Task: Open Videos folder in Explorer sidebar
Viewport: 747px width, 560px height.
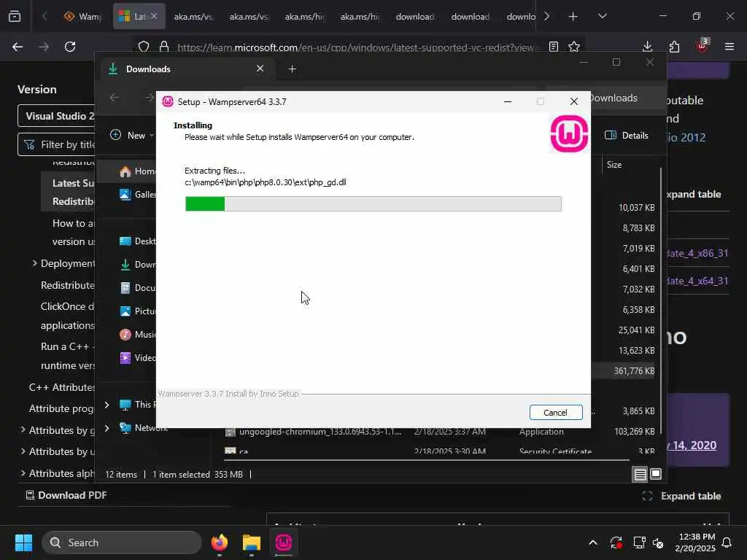Action: coord(136,357)
